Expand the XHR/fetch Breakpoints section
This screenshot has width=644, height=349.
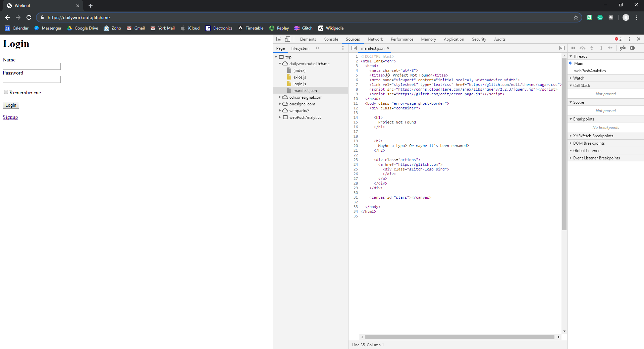(593, 136)
